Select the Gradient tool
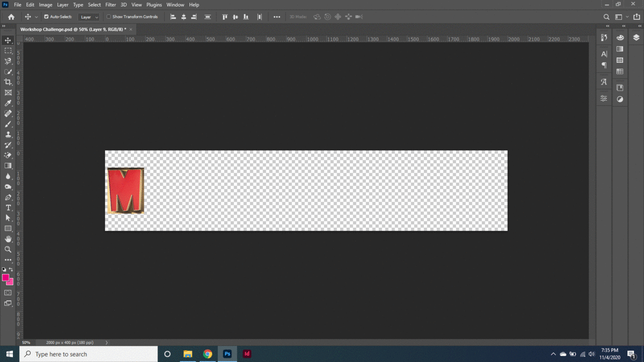 pyautogui.click(x=8, y=166)
